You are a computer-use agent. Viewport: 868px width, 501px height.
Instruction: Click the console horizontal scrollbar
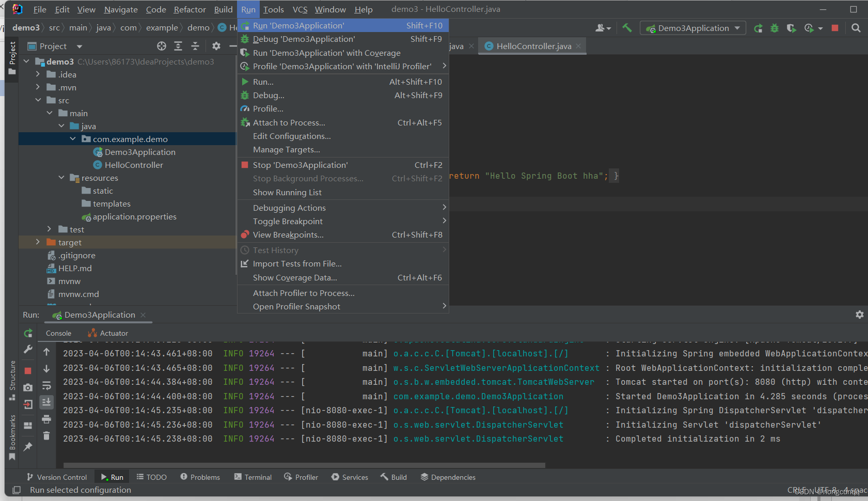tap(304, 465)
